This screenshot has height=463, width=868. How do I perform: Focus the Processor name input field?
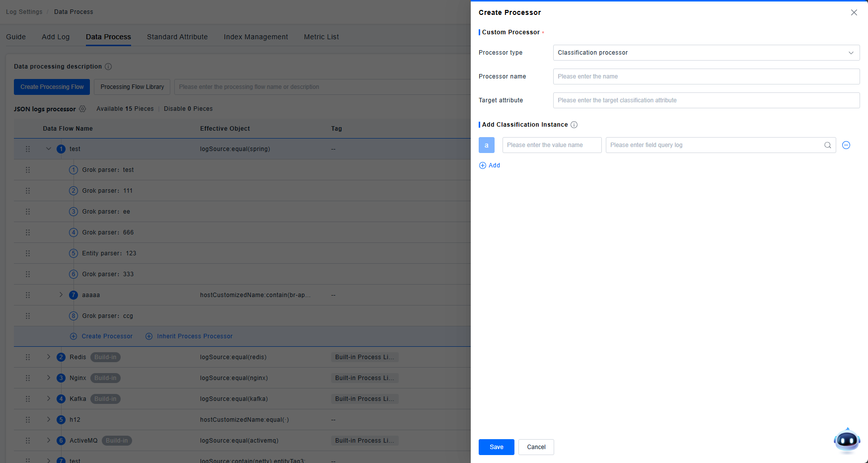(x=706, y=77)
